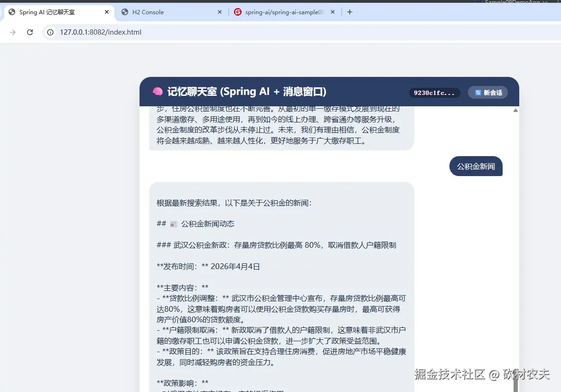Start a new chat with 新会话 button
This screenshot has width=561, height=392.
pos(488,93)
